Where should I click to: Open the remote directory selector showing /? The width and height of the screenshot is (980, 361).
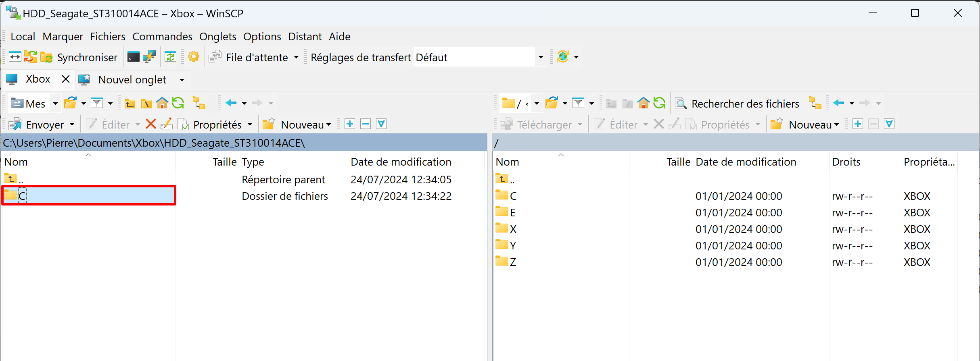click(520, 104)
